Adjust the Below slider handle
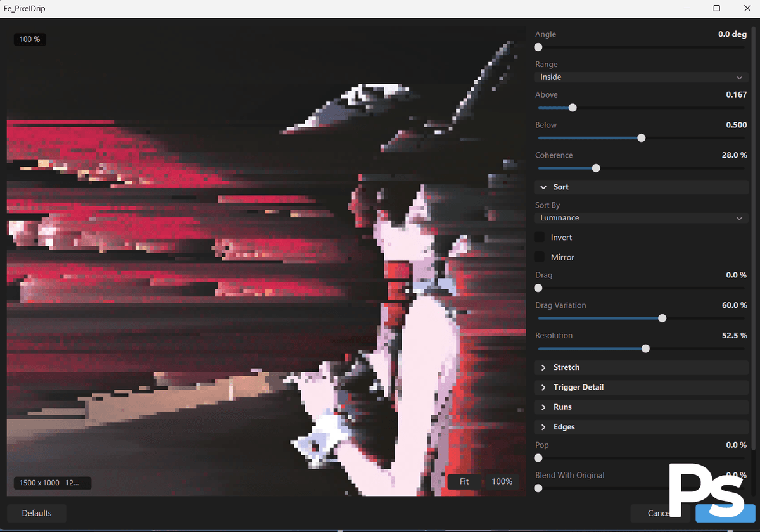Viewport: 760px width, 532px height. (641, 138)
